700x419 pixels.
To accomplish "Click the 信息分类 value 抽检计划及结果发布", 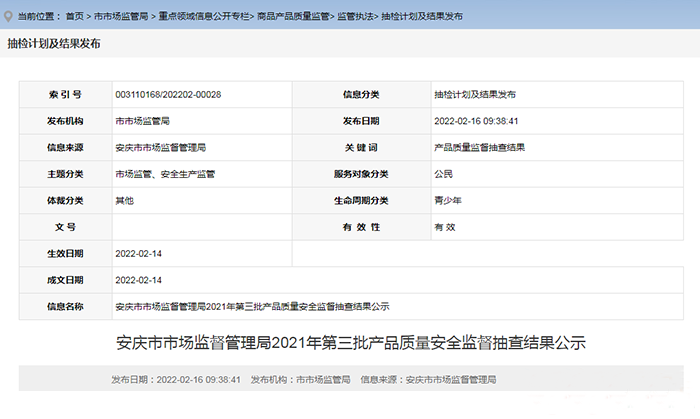I will tap(474, 94).
